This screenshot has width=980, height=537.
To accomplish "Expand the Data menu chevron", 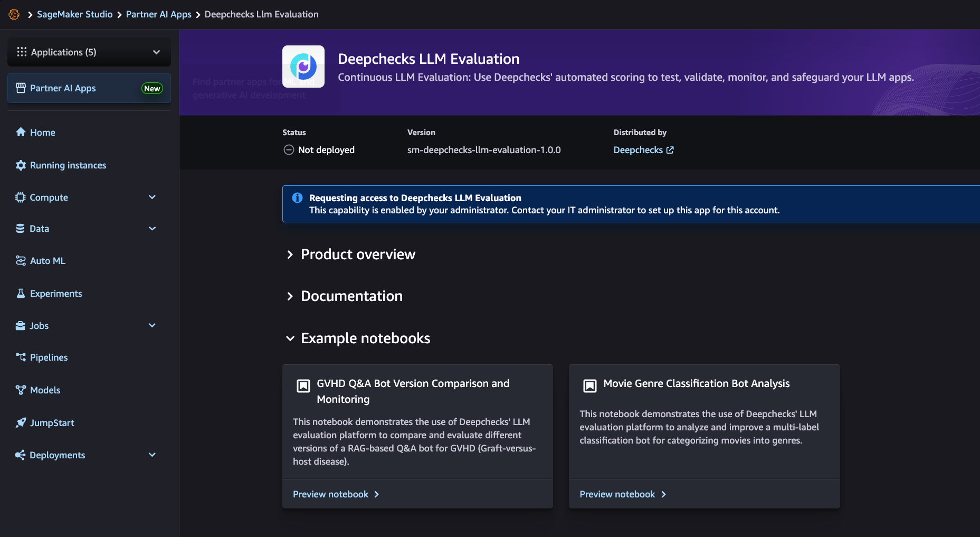I will coord(152,229).
